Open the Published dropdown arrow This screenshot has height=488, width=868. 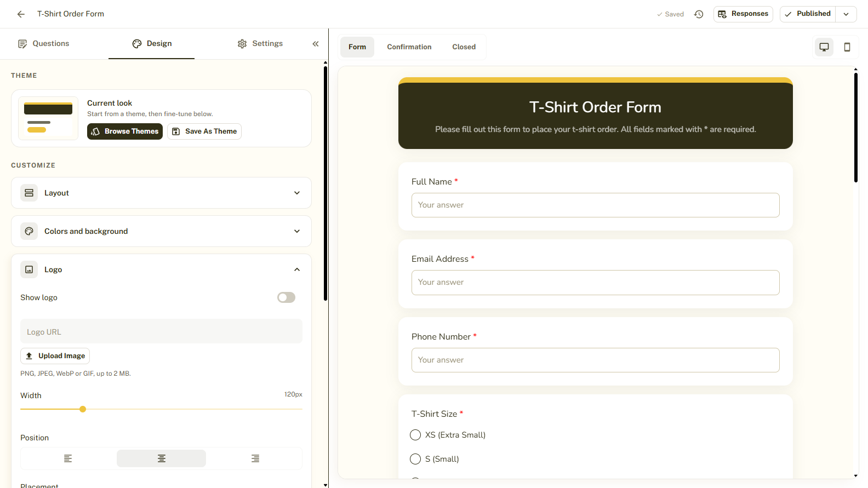[x=846, y=14]
